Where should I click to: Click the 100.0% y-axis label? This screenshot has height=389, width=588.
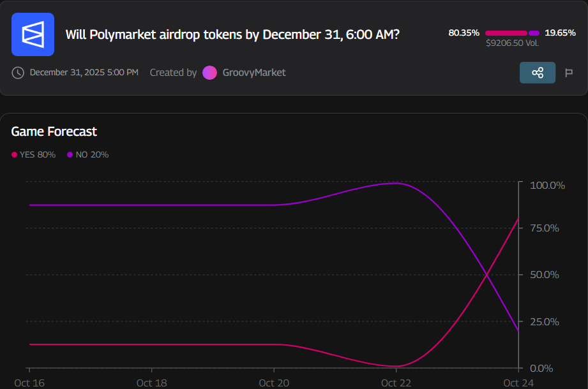pos(547,186)
